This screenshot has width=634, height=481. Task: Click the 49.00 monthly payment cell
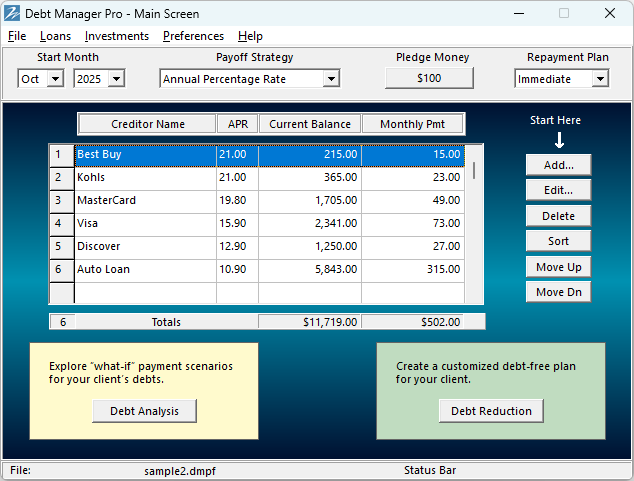[x=413, y=202]
